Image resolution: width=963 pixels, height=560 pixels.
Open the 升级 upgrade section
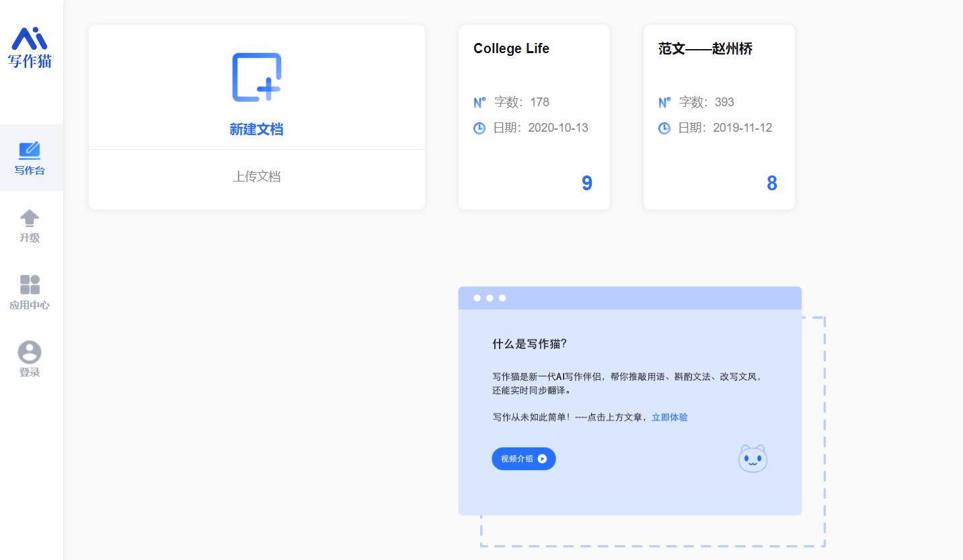[x=30, y=226]
